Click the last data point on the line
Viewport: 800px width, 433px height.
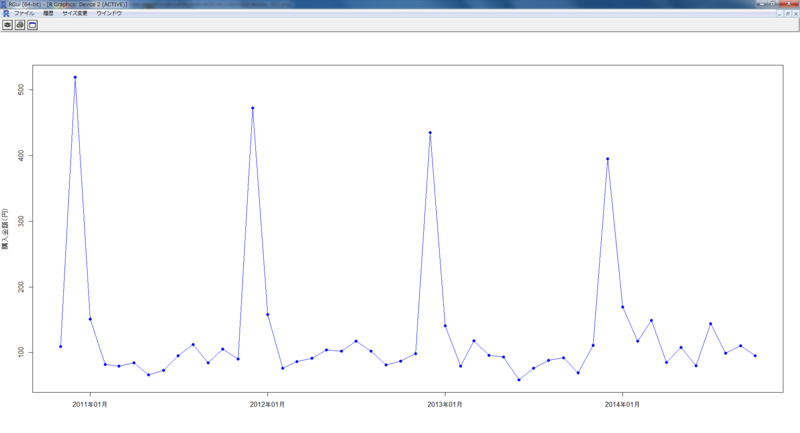point(755,356)
